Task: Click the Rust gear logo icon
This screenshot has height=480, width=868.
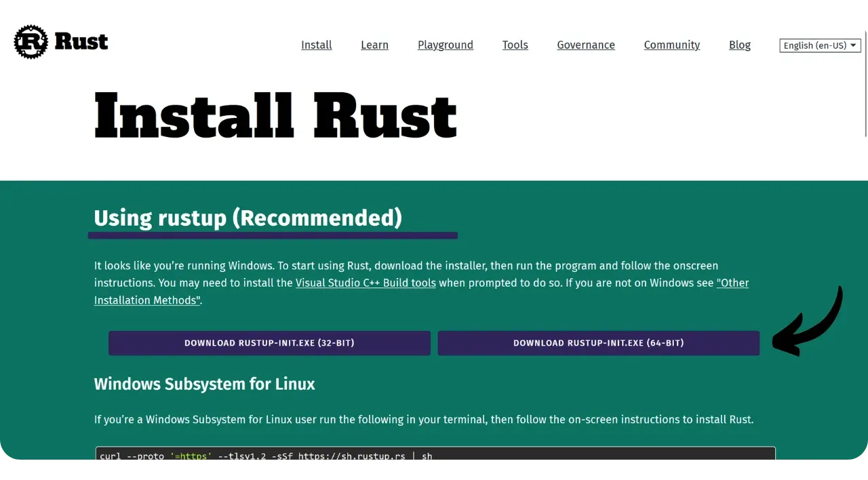Action: 31,42
